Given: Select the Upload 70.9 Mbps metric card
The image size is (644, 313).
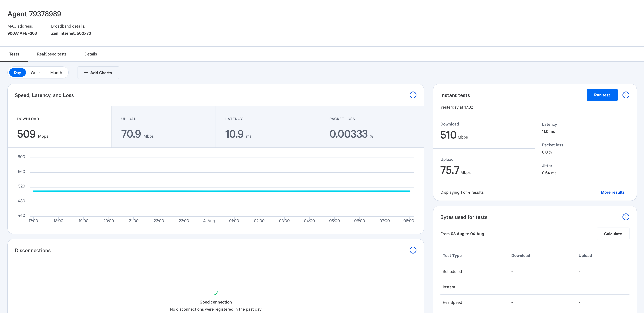Looking at the screenshot, I should 164,127.
